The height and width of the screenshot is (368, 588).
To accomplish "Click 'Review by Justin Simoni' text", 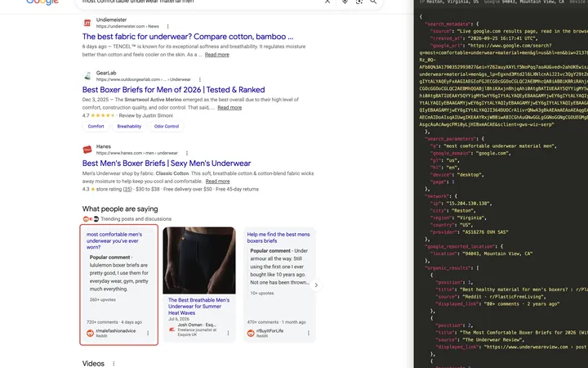I will [x=146, y=115].
